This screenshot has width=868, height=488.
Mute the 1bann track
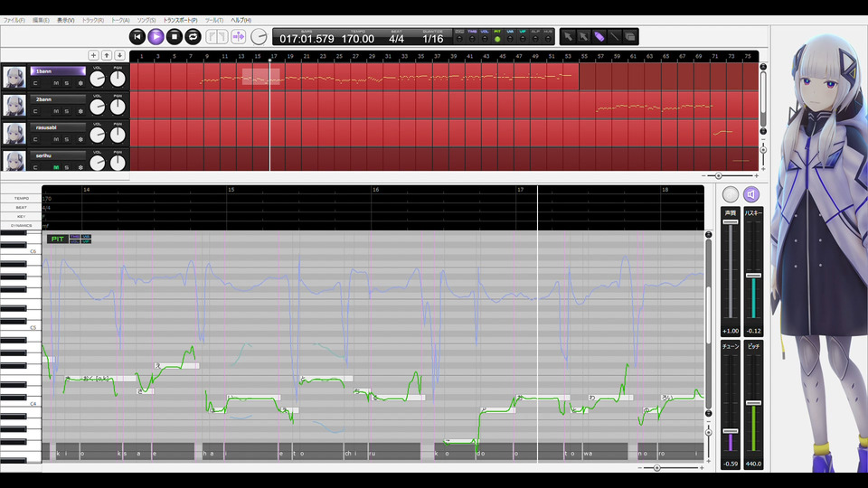(56, 83)
